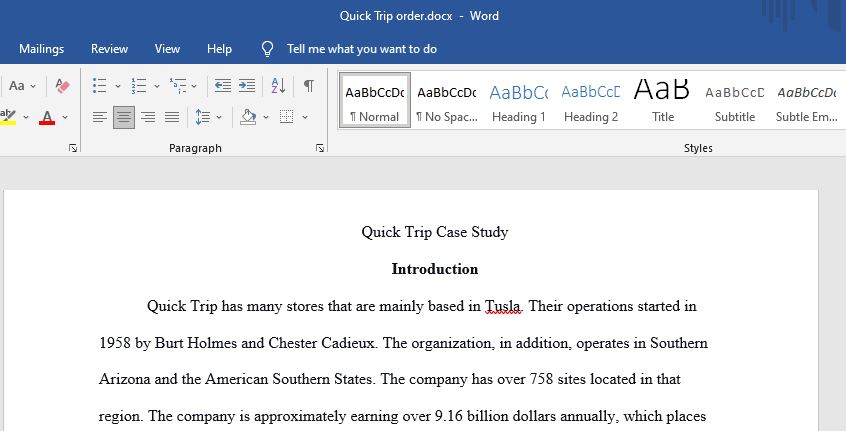Viewport: 846px width, 431px height.
Task: Apply the Title style
Action: 663,101
